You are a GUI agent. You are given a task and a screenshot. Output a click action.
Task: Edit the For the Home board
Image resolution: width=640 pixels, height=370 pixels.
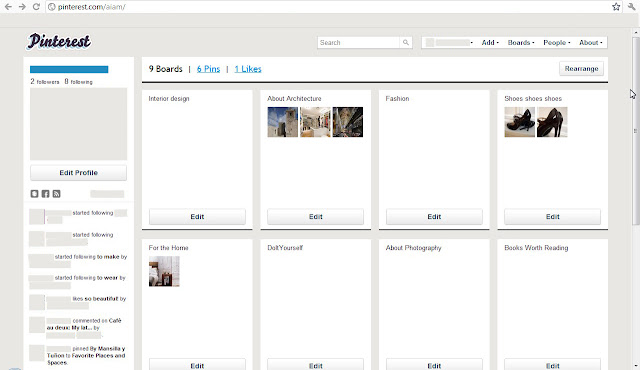pyautogui.click(x=197, y=365)
